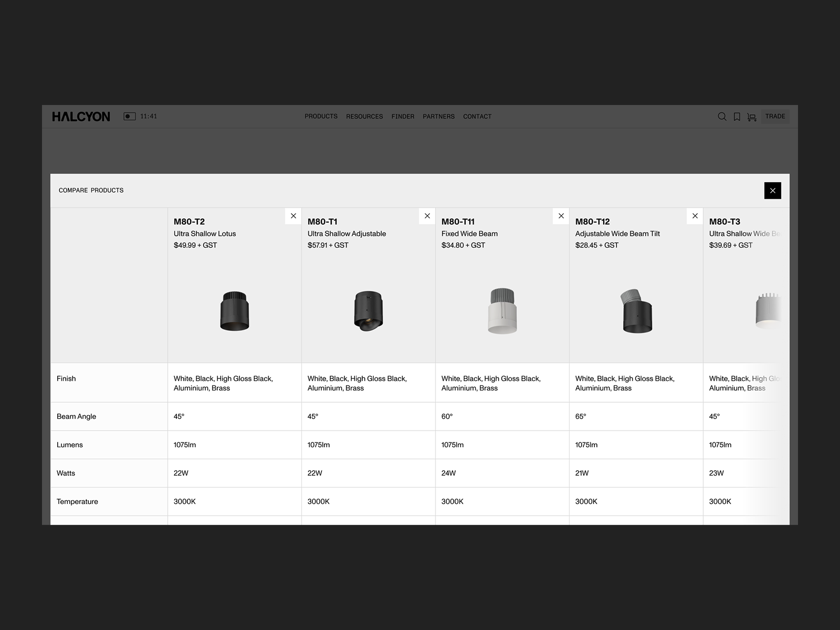Viewport: 840px width, 630px height.
Task: Open the search icon in header
Action: [x=722, y=117]
